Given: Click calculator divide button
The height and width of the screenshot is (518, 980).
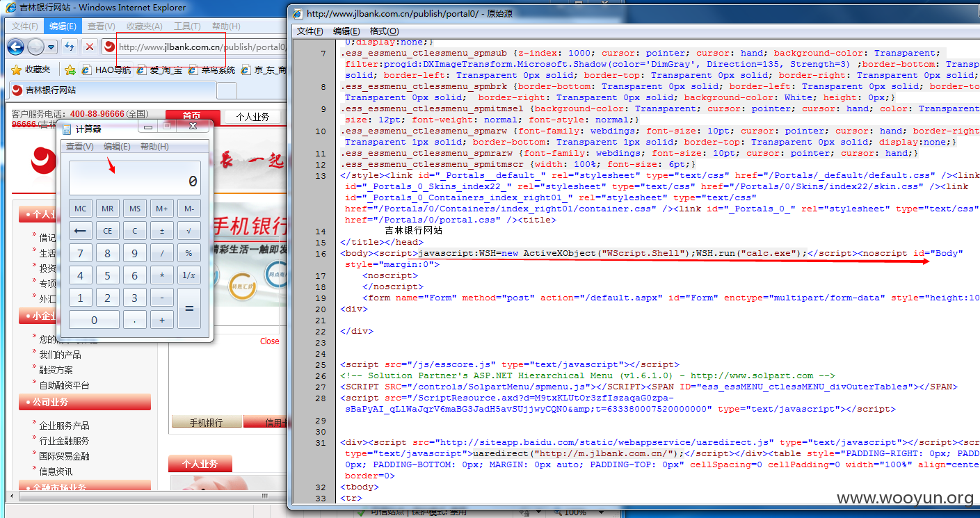Looking at the screenshot, I should coord(162,253).
